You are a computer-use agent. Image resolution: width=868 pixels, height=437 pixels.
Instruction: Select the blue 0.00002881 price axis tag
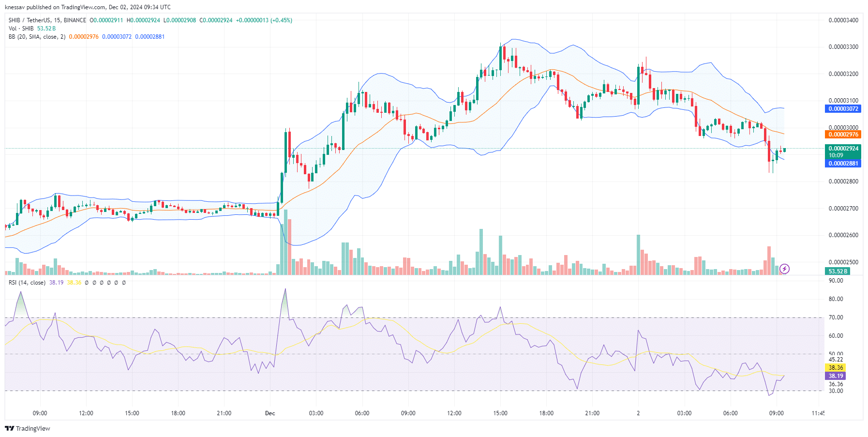point(843,164)
